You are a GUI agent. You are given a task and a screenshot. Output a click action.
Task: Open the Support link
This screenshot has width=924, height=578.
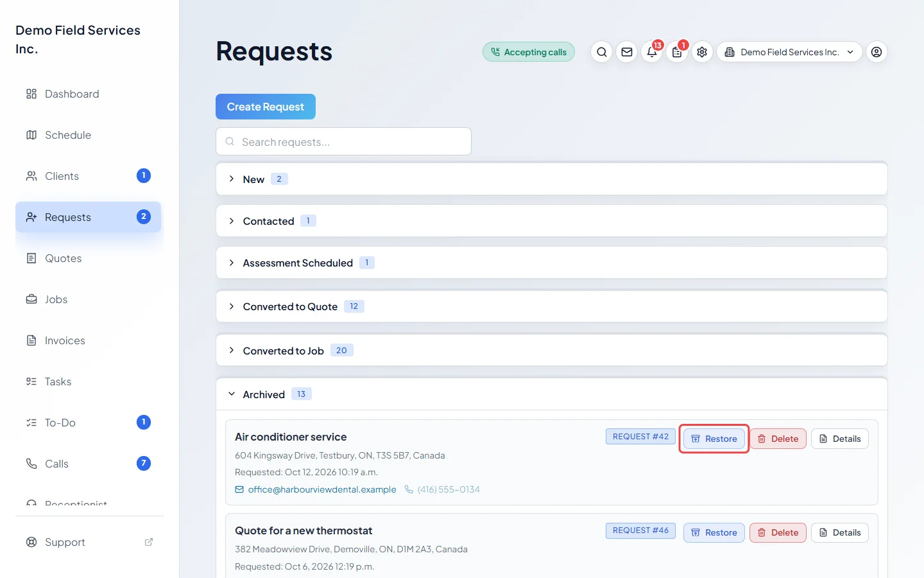[x=89, y=542]
